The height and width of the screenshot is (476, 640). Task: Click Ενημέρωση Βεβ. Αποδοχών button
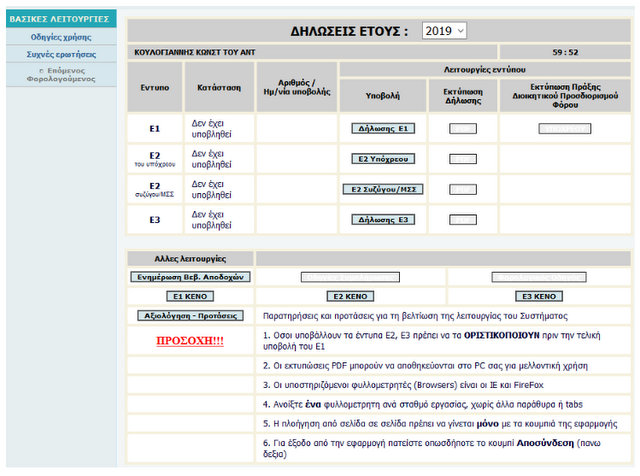190,277
